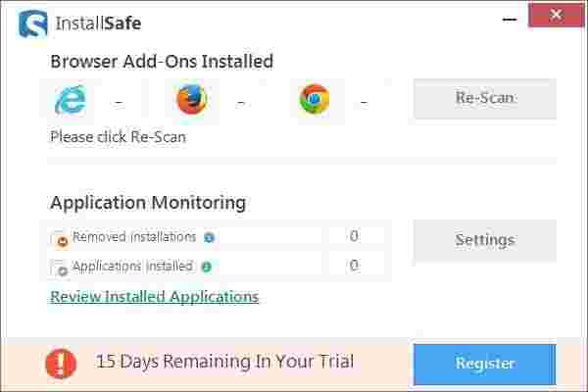Click the Removed installations count value
The height and width of the screenshot is (392, 588).
(x=354, y=236)
